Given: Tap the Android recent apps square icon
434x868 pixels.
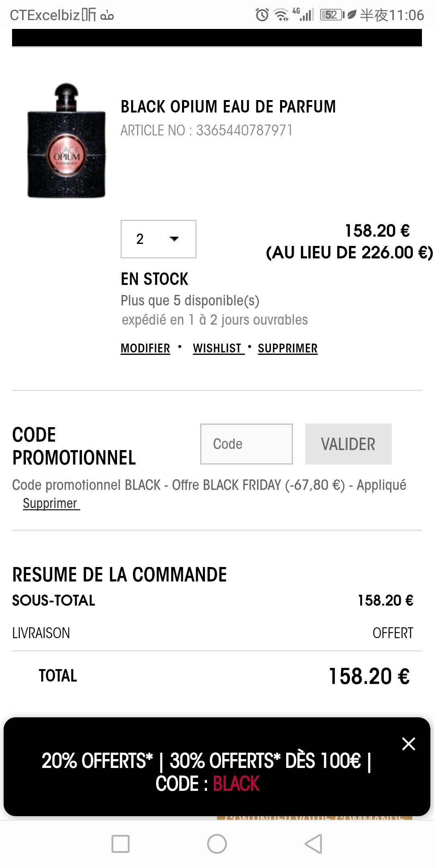Looking at the screenshot, I should [x=121, y=843].
